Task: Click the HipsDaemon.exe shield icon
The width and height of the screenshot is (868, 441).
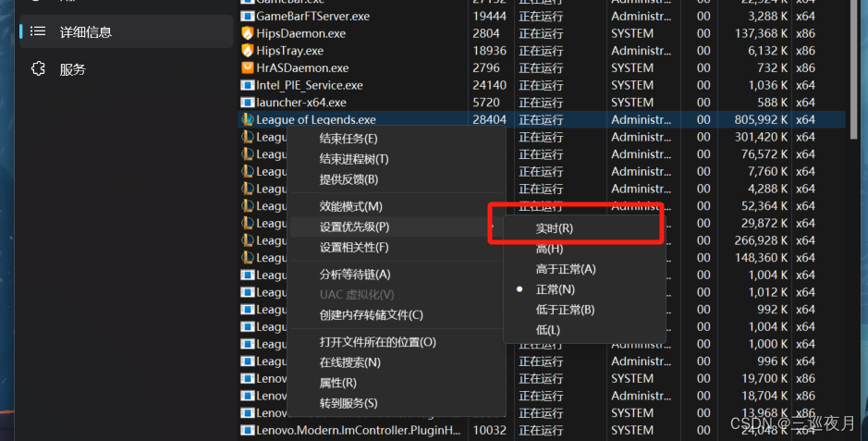Action: [248, 33]
